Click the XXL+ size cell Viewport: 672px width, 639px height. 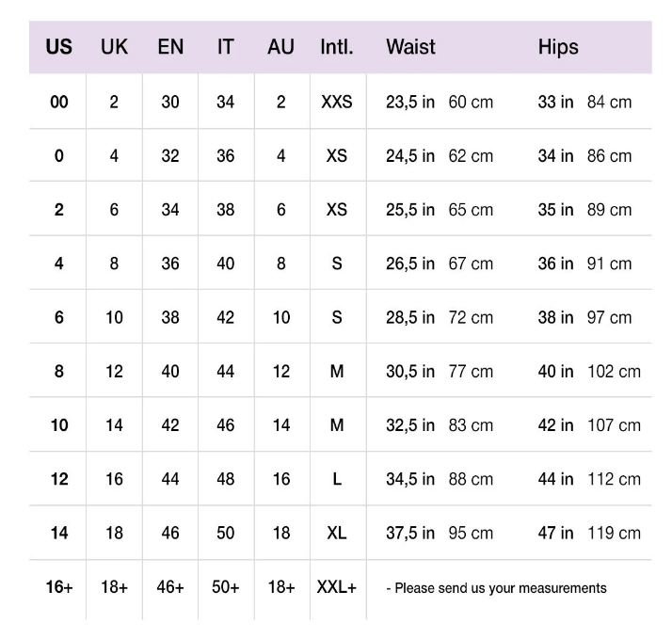pyautogui.click(x=337, y=587)
